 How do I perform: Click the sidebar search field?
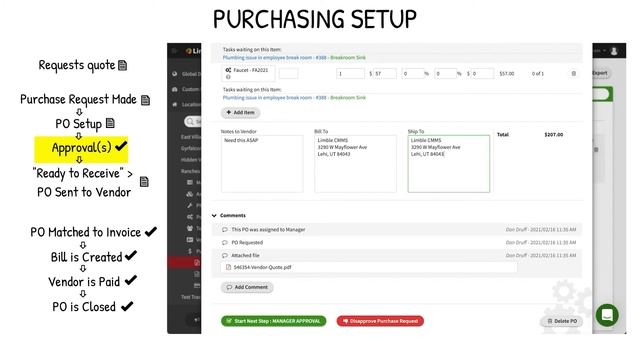click(193, 121)
